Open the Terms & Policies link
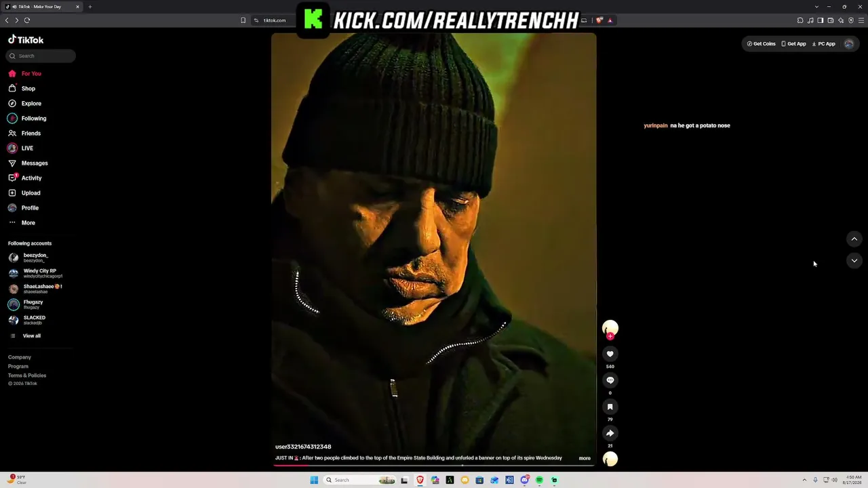This screenshot has height=488, width=868. click(27, 375)
